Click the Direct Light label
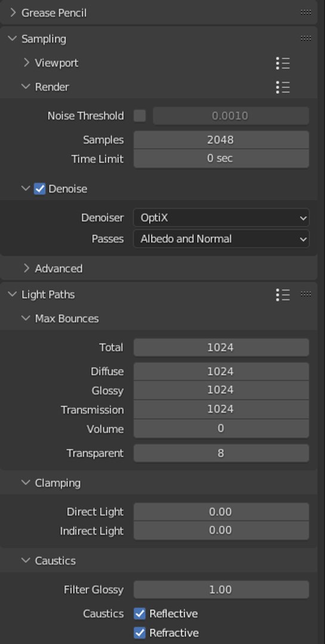The width and height of the screenshot is (325, 644). [x=95, y=512]
